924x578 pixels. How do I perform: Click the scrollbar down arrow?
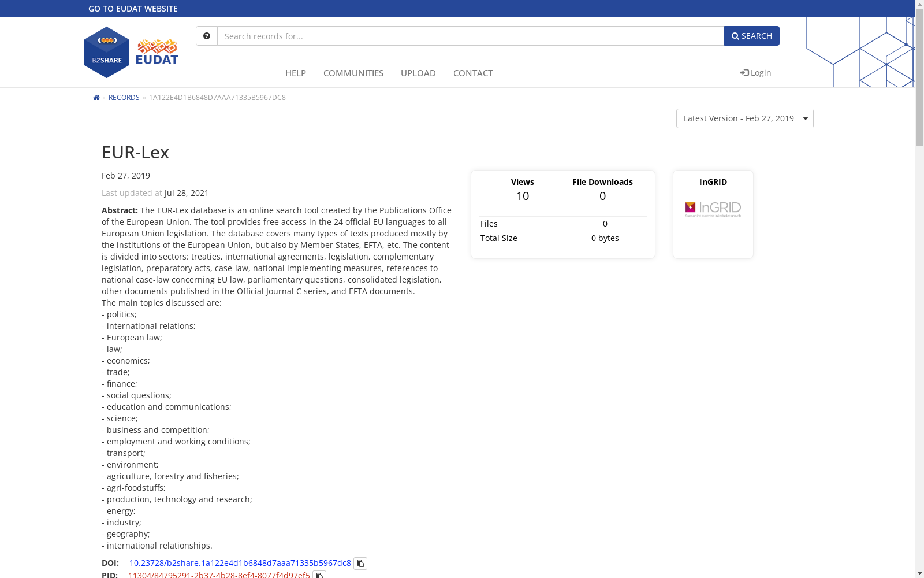coord(919,573)
